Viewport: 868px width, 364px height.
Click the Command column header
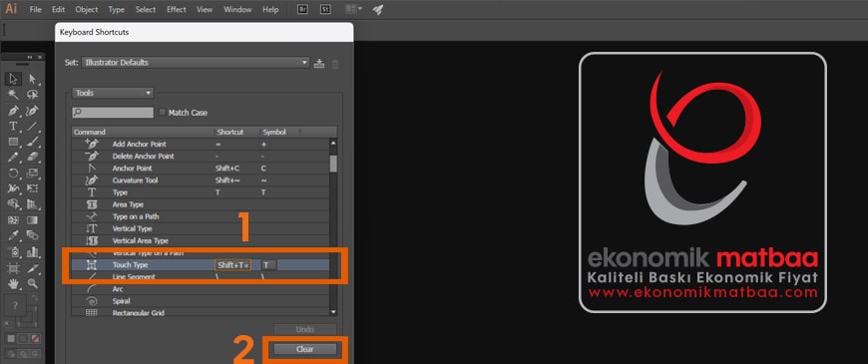[x=144, y=133]
